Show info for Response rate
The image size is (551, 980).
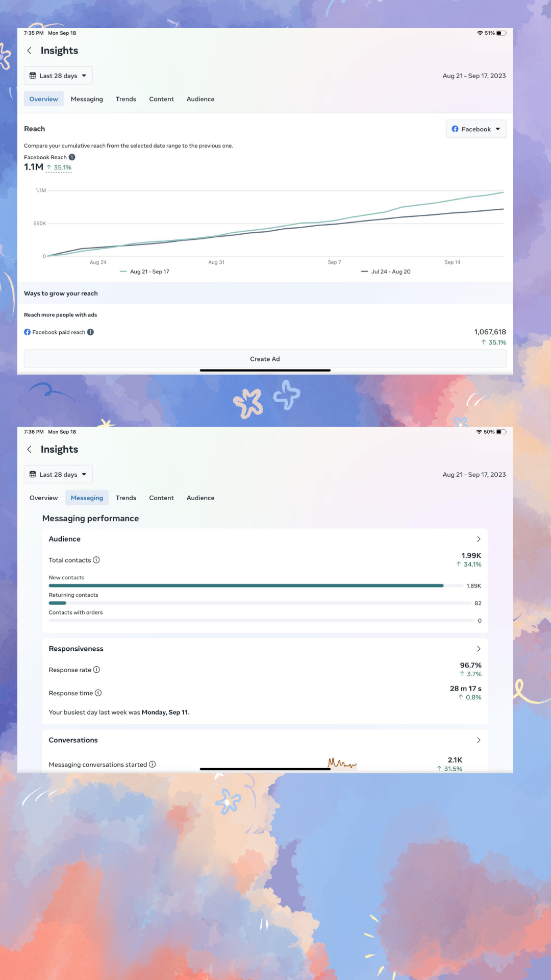(96, 670)
